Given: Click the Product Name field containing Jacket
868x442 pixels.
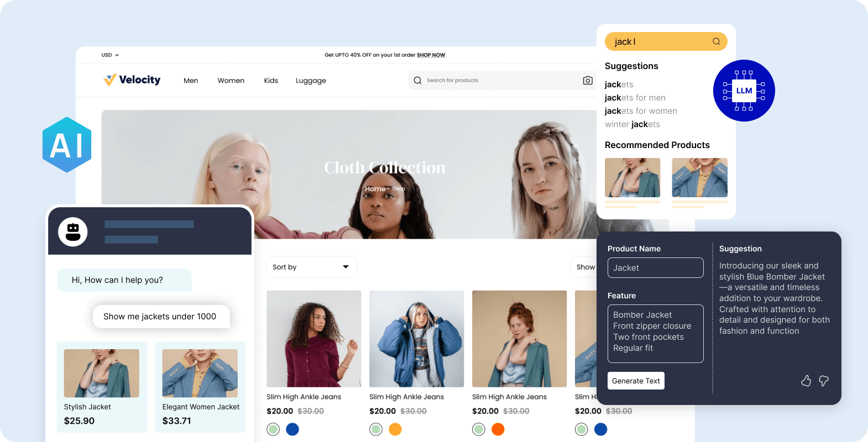Looking at the screenshot, I should coord(656,268).
